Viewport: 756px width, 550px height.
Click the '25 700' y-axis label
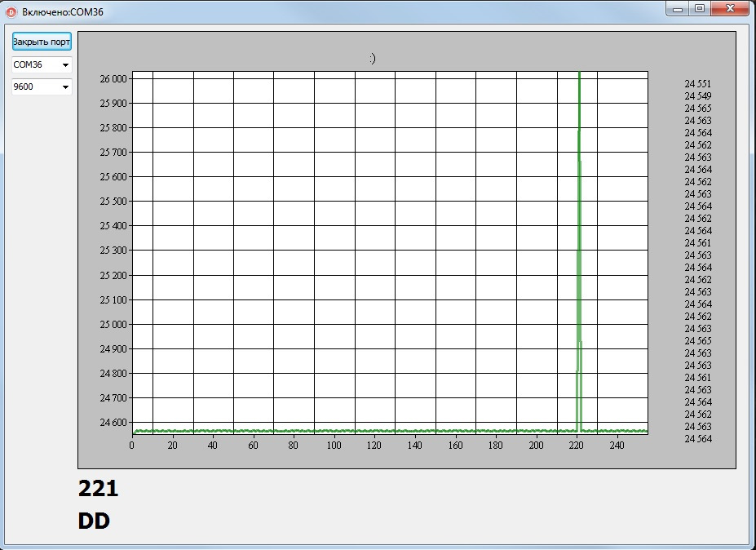tap(113, 153)
